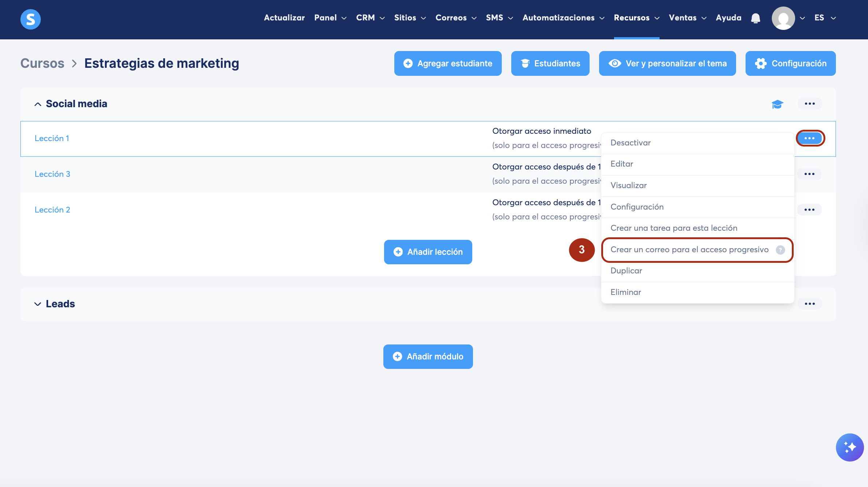Image resolution: width=868 pixels, height=487 pixels.
Task: Choose Crear un correo para el acceso progresivo
Action: (x=689, y=250)
